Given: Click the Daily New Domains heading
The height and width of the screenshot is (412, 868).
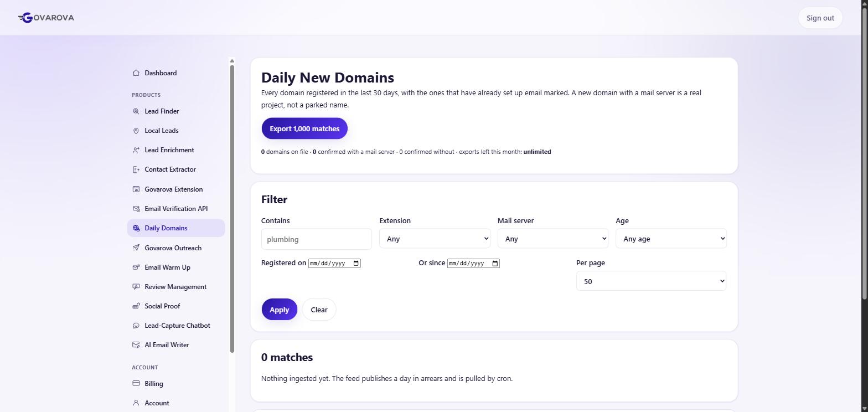Looking at the screenshot, I should point(328,78).
